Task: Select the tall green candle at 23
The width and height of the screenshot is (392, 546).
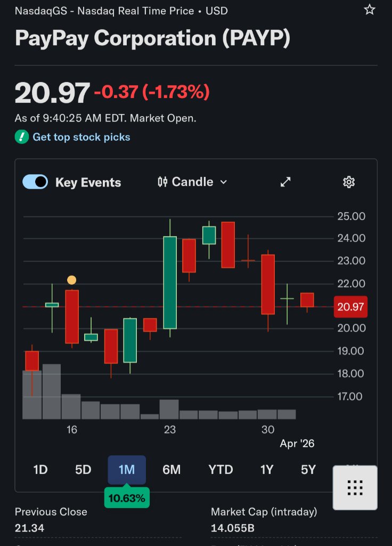Action: click(x=170, y=283)
